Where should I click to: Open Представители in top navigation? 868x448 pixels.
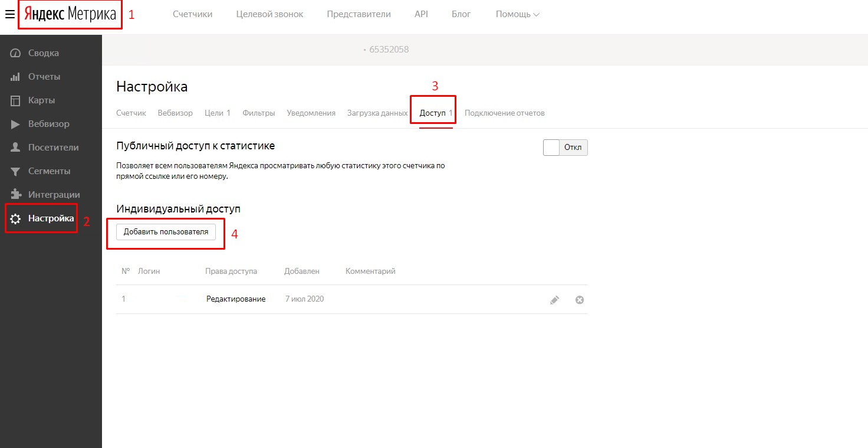pyautogui.click(x=359, y=14)
